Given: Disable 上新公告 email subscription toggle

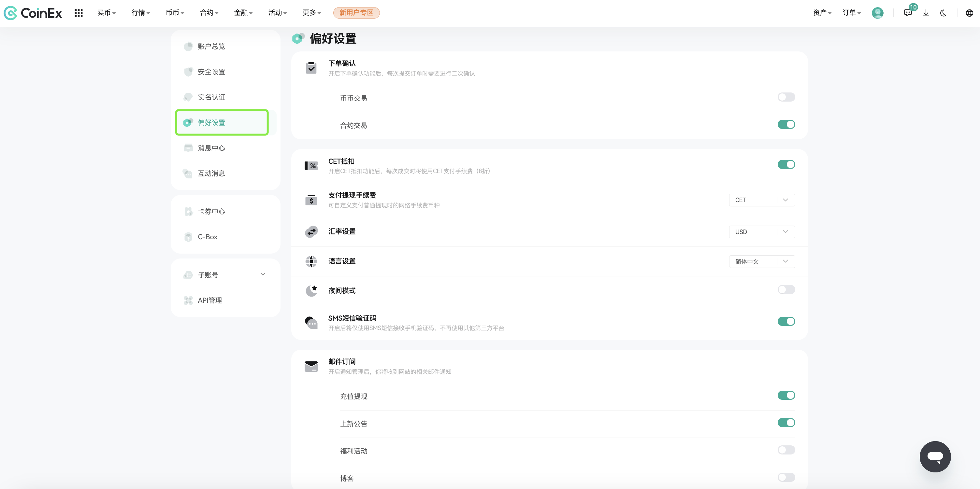Looking at the screenshot, I should pyautogui.click(x=786, y=423).
